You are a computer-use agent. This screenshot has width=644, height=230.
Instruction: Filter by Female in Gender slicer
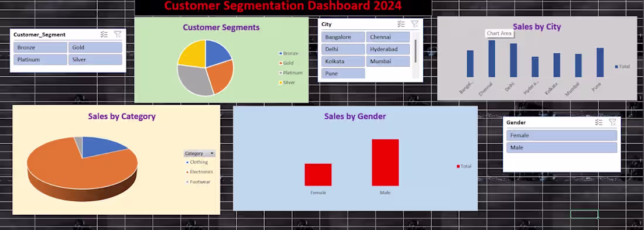pos(561,136)
